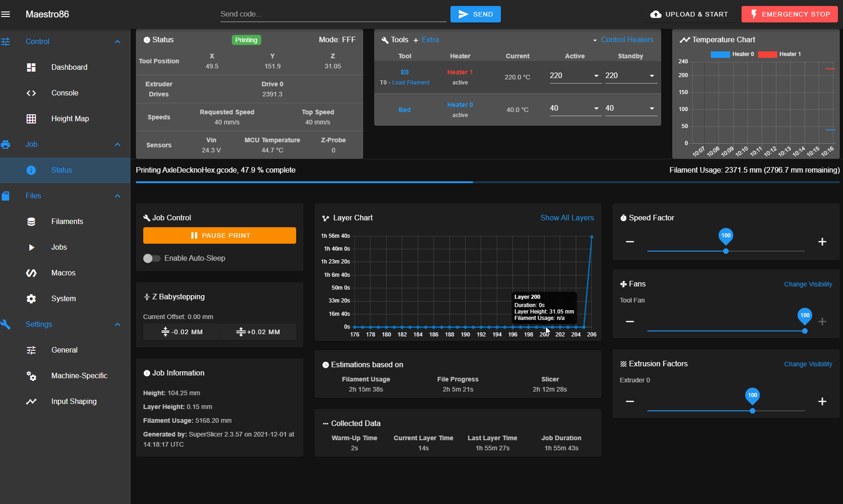Viewport: 843px width, 504px height.
Task: Click the Height Map grid icon
Action: tap(31, 119)
